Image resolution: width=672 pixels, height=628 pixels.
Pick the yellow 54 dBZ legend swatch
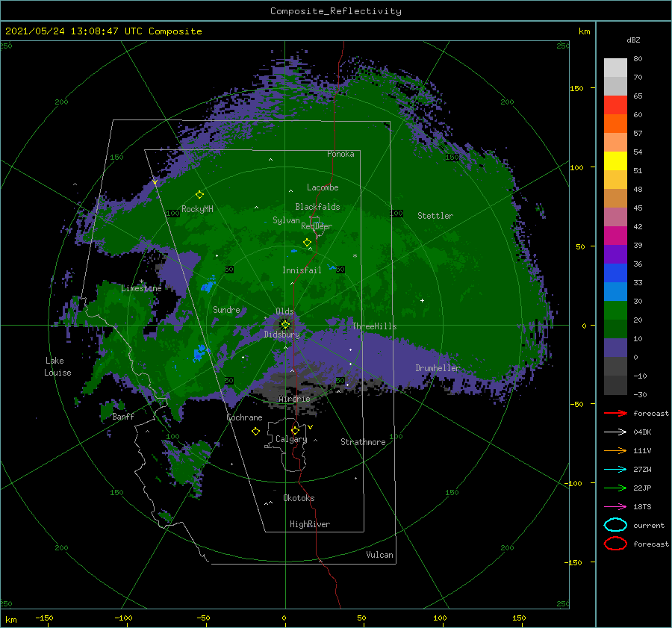(x=615, y=161)
